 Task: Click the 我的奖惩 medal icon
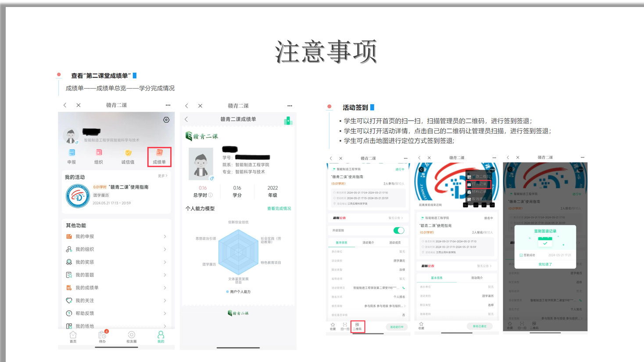(x=69, y=262)
